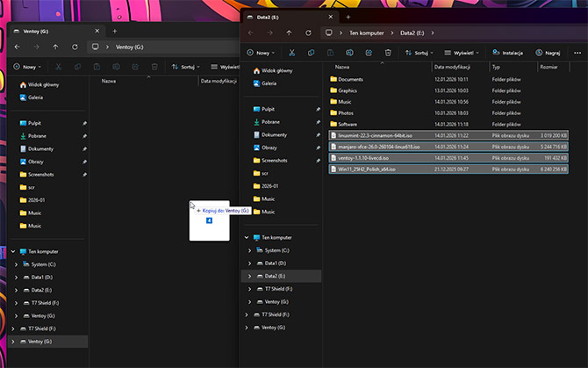The height and width of the screenshot is (368, 588).
Task: Select Photos folder in Data2 file list
Action: tap(448, 113)
